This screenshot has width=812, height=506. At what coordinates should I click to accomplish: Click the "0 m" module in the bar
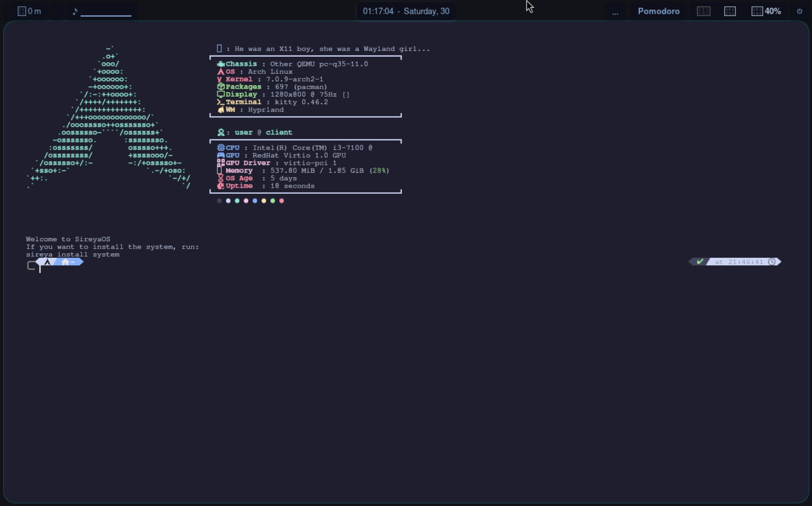30,11
